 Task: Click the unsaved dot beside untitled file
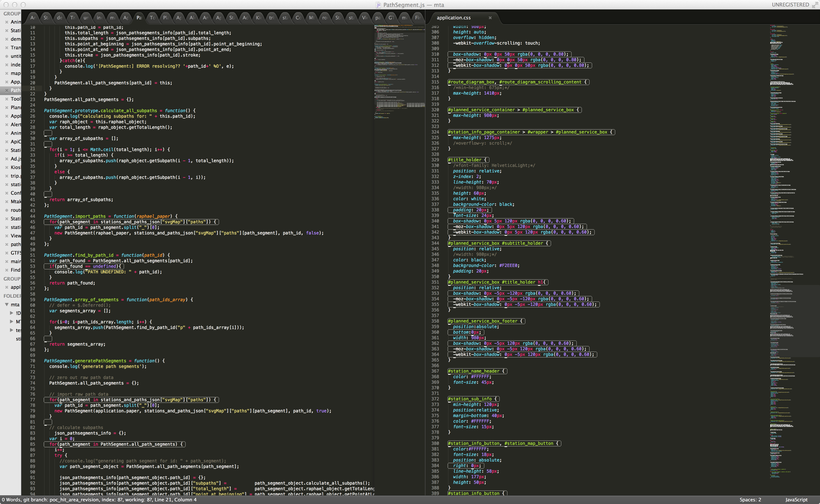(6, 56)
